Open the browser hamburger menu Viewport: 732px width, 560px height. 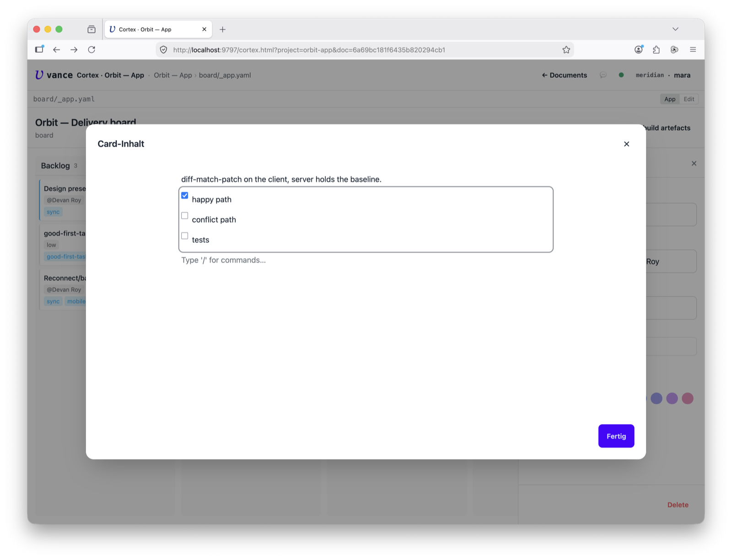pos(693,49)
